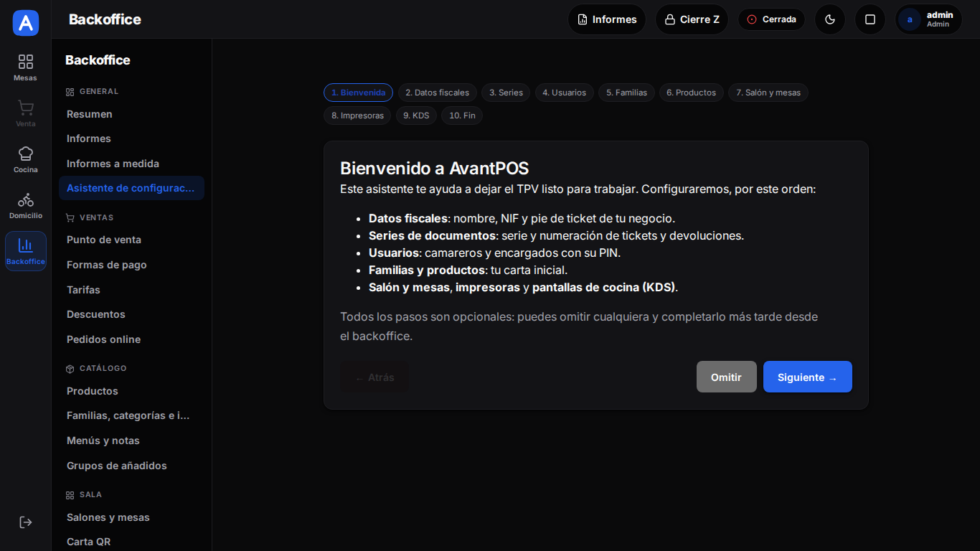Open Formas de pago
The width and height of the screenshot is (980, 551).
(131, 265)
